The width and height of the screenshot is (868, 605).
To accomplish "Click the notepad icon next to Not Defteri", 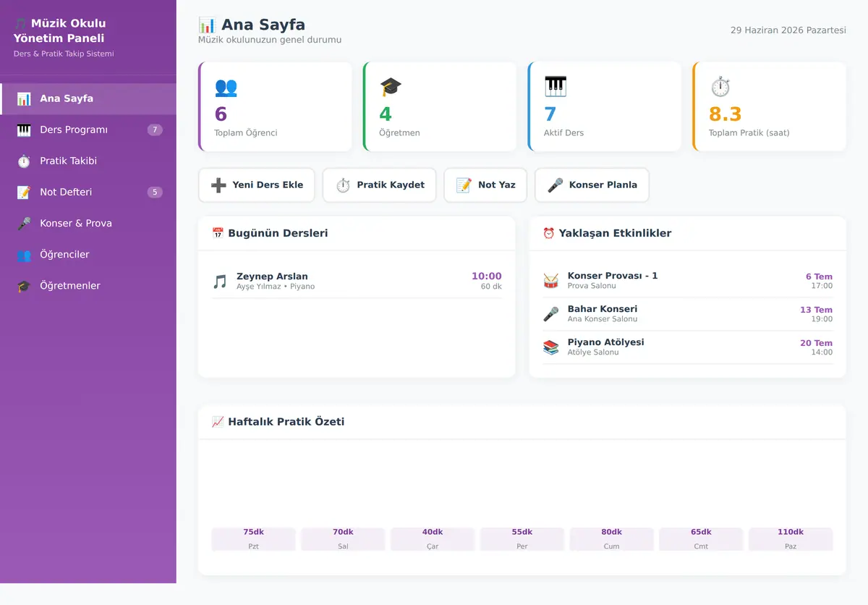I will coord(24,192).
